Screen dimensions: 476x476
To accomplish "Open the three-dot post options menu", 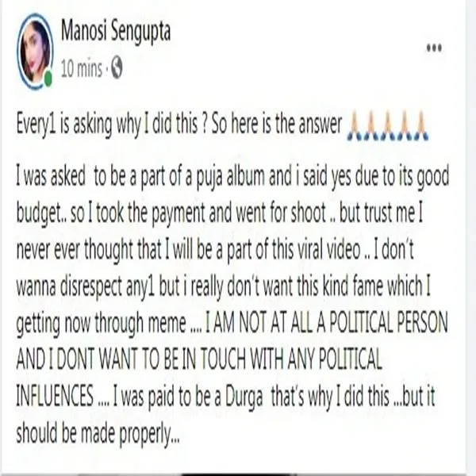I will [x=434, y=48].
